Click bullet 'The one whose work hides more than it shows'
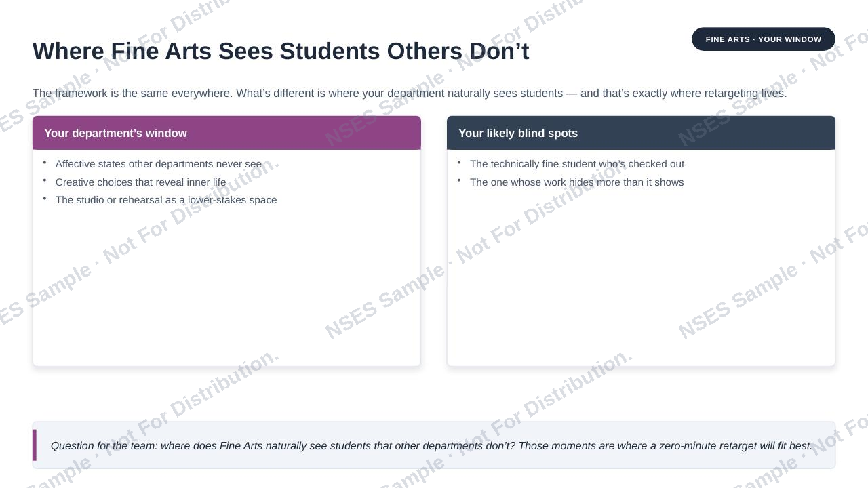The image size is (868, 488). coord(577,182)
